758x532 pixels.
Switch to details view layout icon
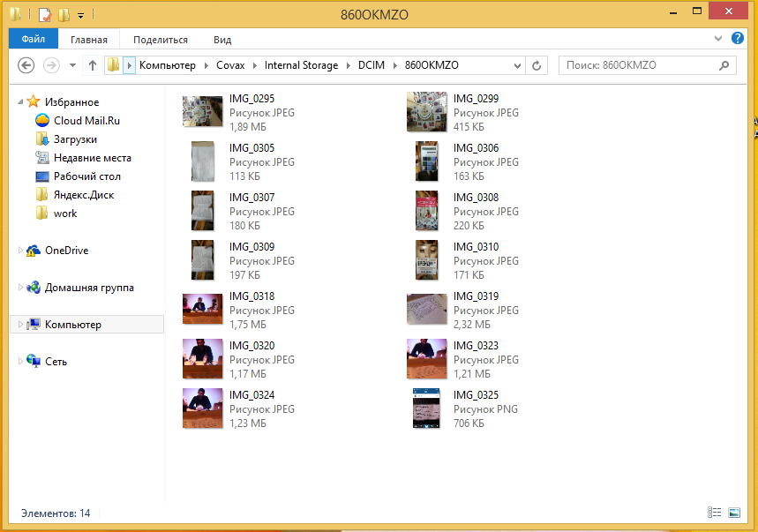click(x=714, y=513)
